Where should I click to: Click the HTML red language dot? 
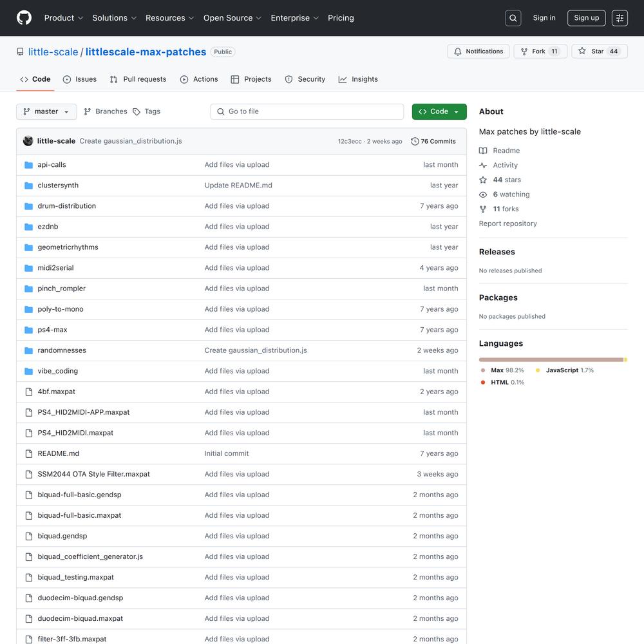tap(483, 383)
